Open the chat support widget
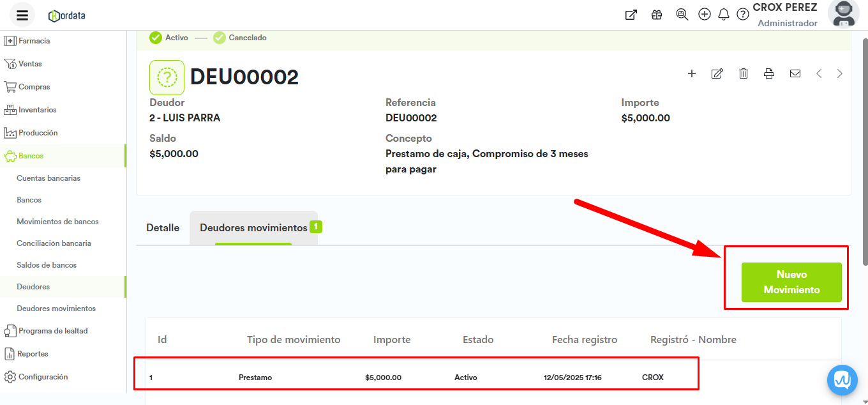 [842, 380]
